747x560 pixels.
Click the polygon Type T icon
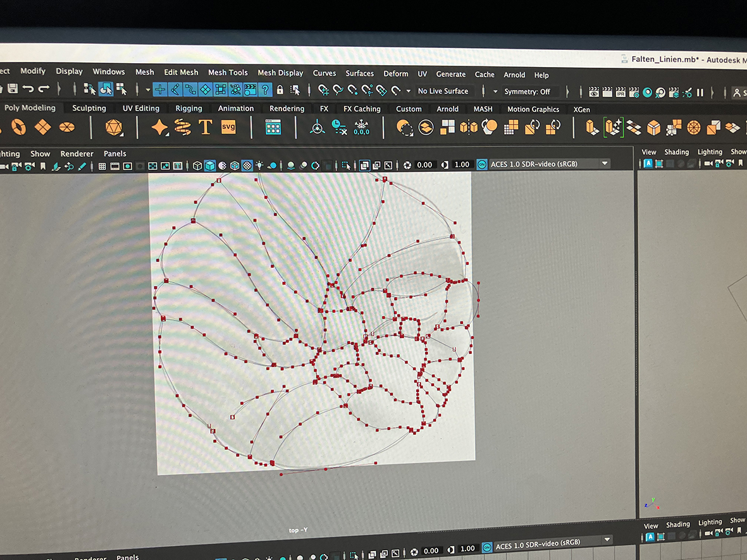[206, 127]
